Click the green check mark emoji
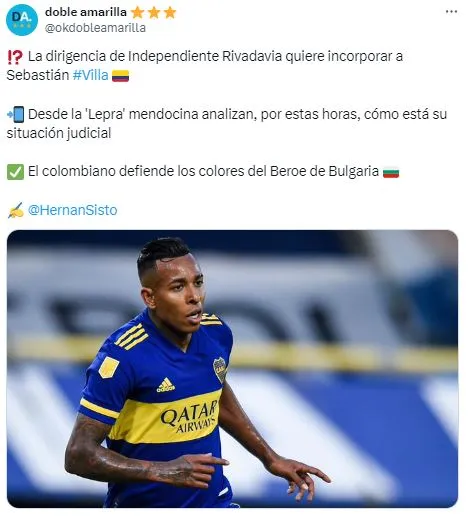Viewport: 471px width, 517px height. tap(15, 172)
